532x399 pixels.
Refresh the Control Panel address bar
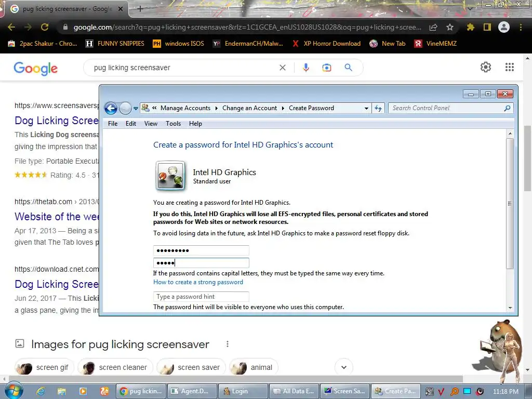click(378, 108)
